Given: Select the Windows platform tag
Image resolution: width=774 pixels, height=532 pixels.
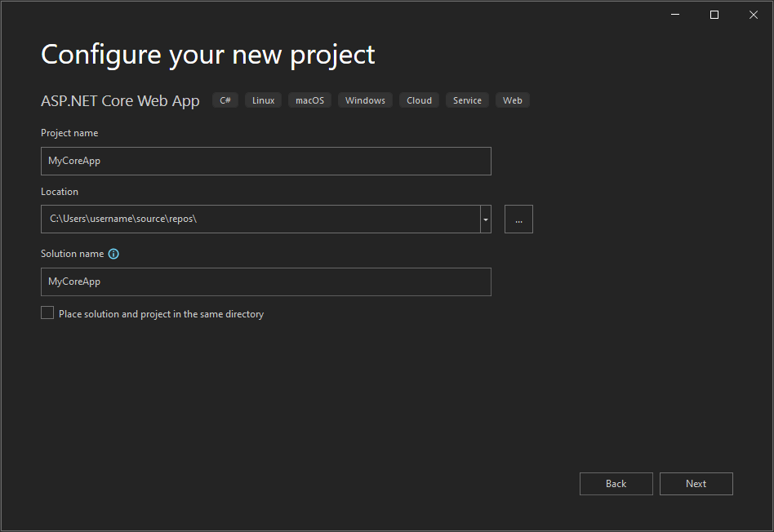Looking at the screenshot, I should click(365, 100).
